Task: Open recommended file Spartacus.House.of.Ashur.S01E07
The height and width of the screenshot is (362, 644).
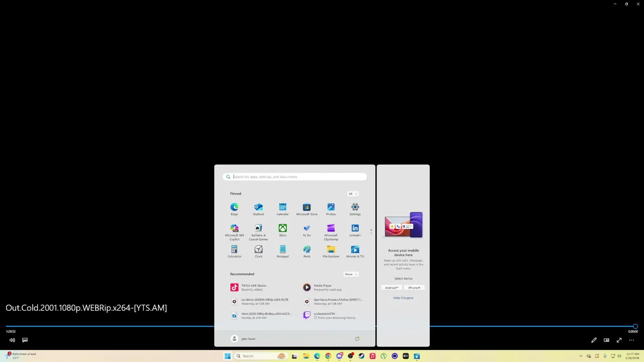Action: (x=332, y=301)
